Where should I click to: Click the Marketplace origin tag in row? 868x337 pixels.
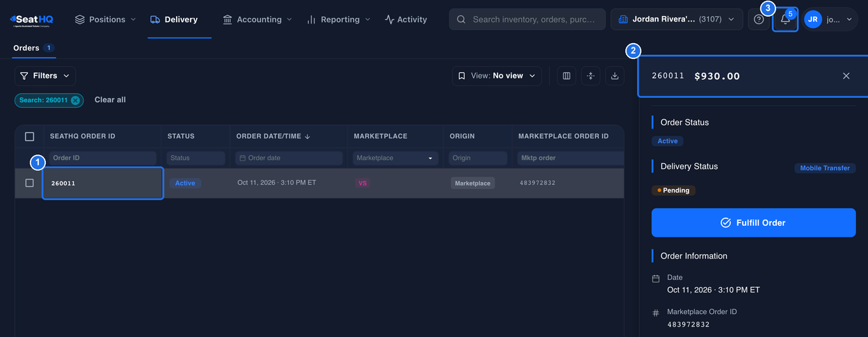pos(473,183)
